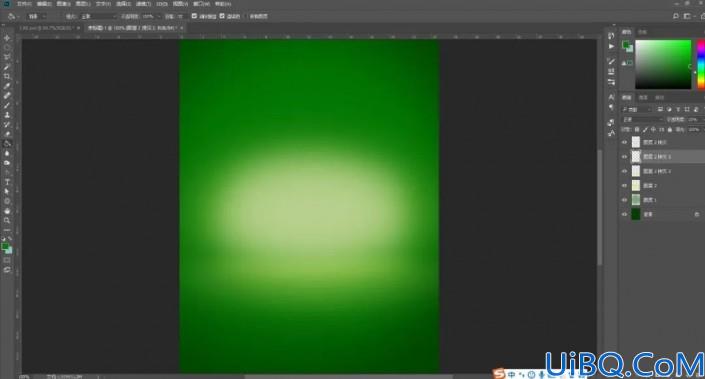Open the layer blend mode dropdown
This screenshot has height=379, width=705.
pos(642,120)
